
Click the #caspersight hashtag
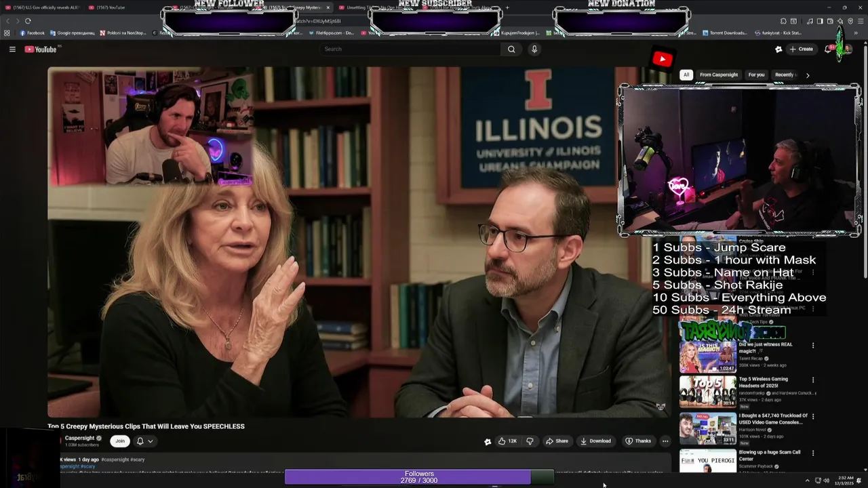point(115,460)
